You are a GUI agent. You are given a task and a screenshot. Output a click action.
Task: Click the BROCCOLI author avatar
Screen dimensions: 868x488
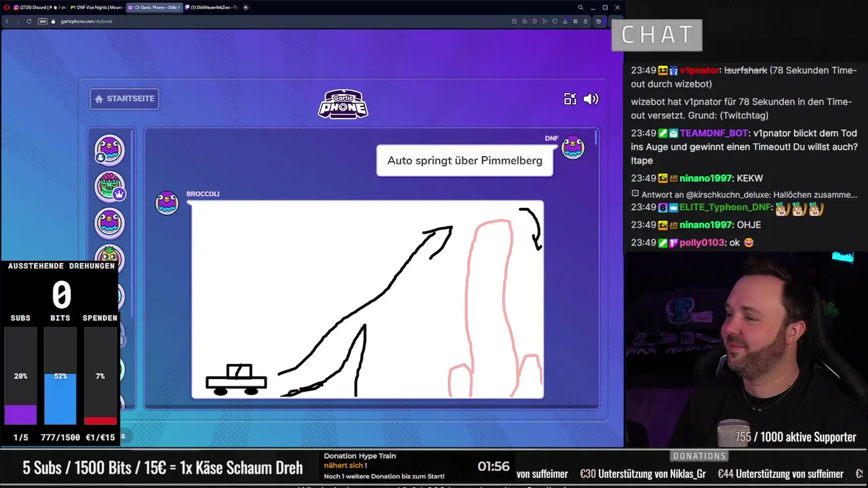[x=167, y=203]
